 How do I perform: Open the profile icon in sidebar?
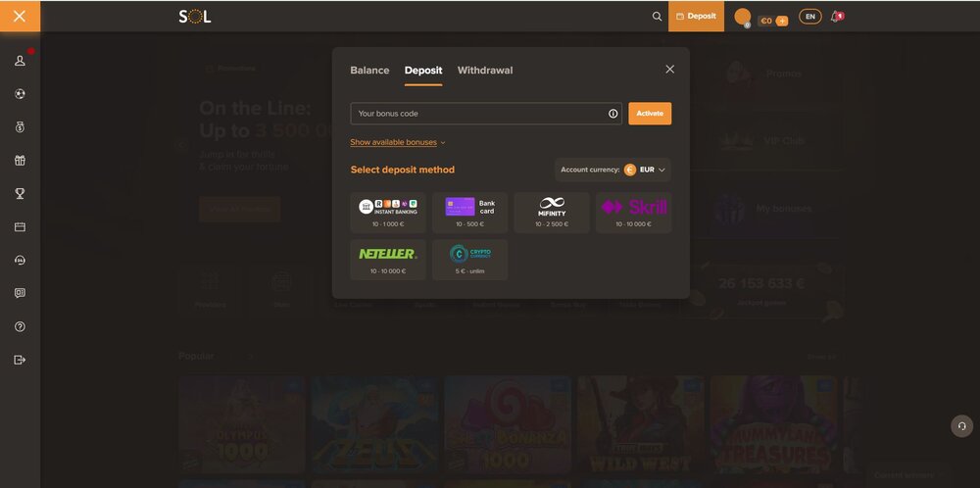[x=20, y=61]
